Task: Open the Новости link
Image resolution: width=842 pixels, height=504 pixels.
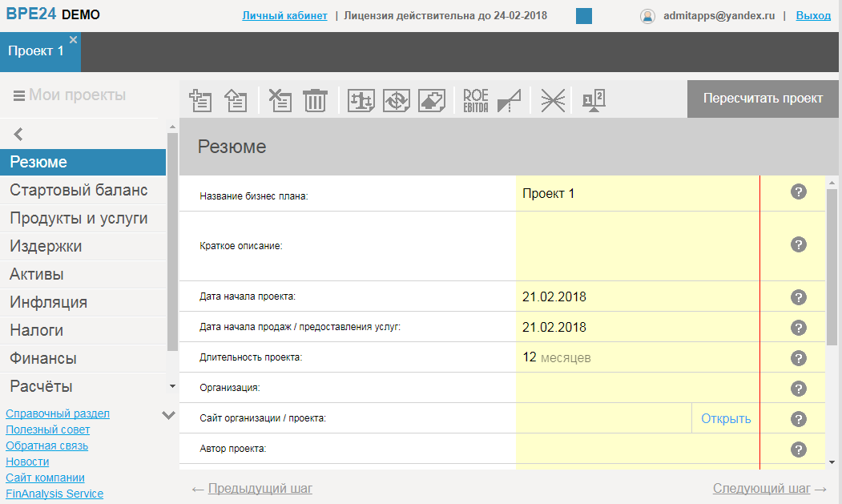Action: [27, 462]
